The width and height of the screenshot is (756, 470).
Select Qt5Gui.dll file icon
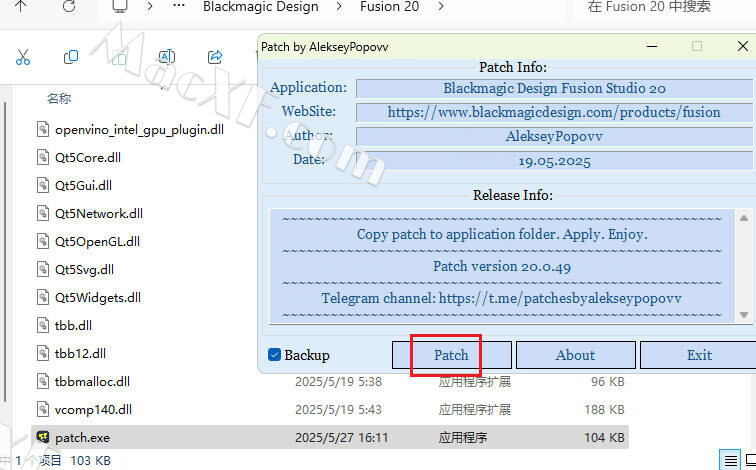click(x=43, y=185)
